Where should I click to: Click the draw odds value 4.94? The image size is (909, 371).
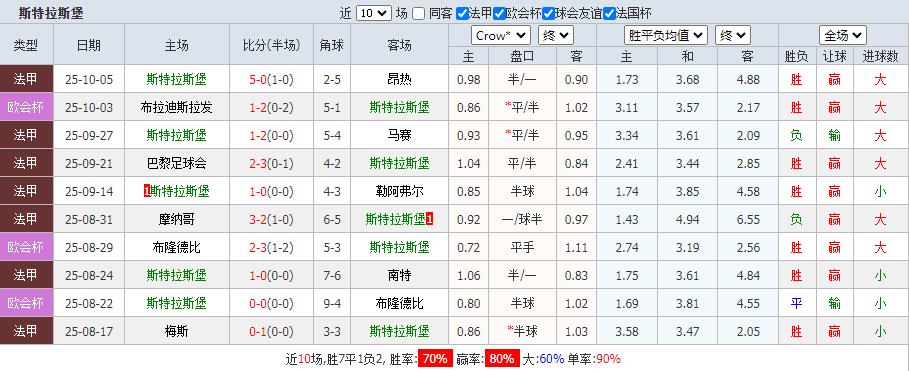[x=688, y=219]
